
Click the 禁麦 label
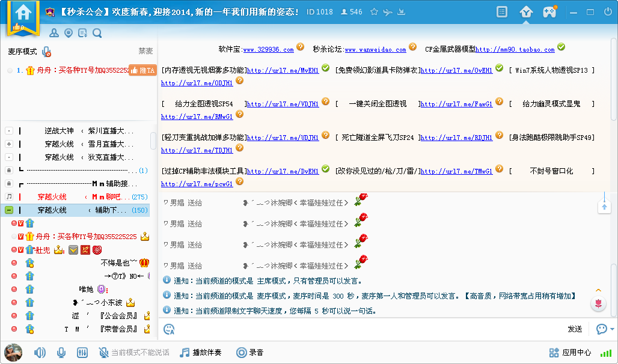pyautogui.click(x=145, y=51)
